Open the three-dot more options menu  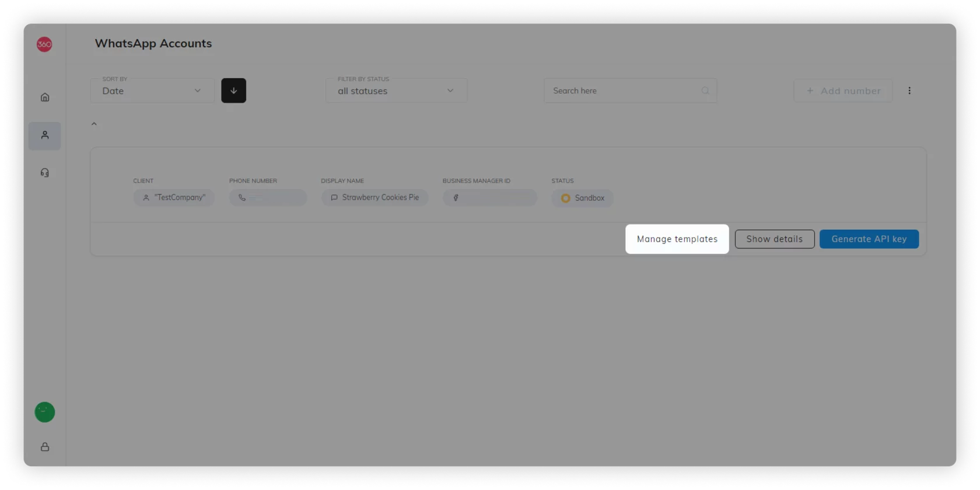point(909,90)
